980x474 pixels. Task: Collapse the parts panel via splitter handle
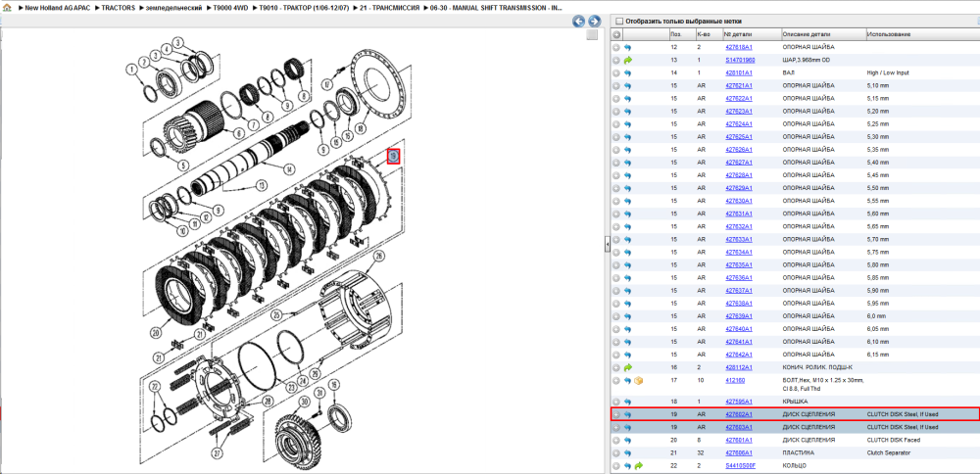click(607, 246)
